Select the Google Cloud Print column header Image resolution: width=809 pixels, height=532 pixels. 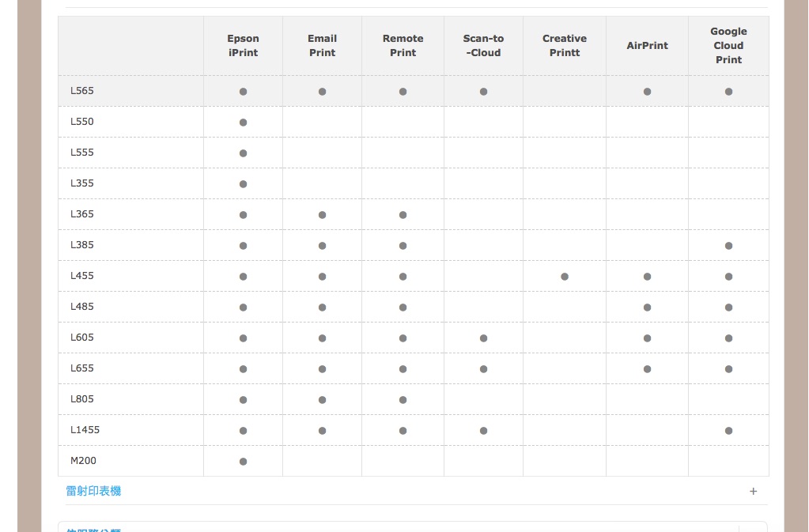click(x=728, y=45)
